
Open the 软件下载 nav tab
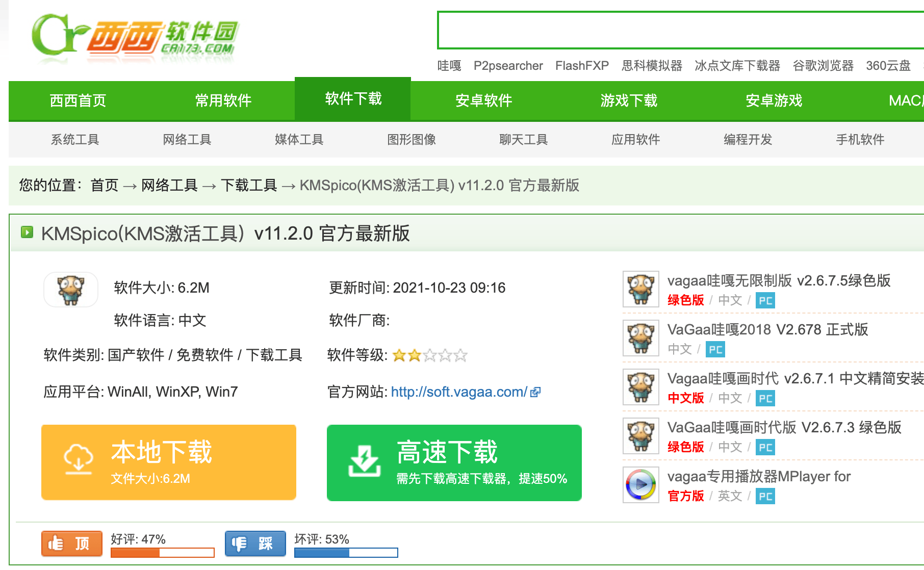353,99
